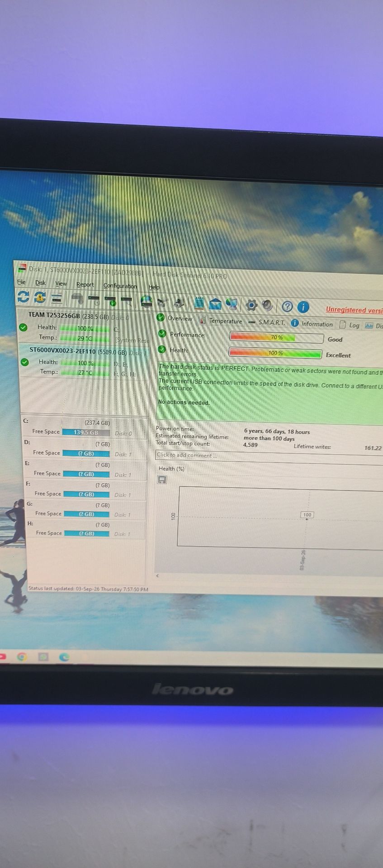Open the help question mark icon

tap(287, 307)
